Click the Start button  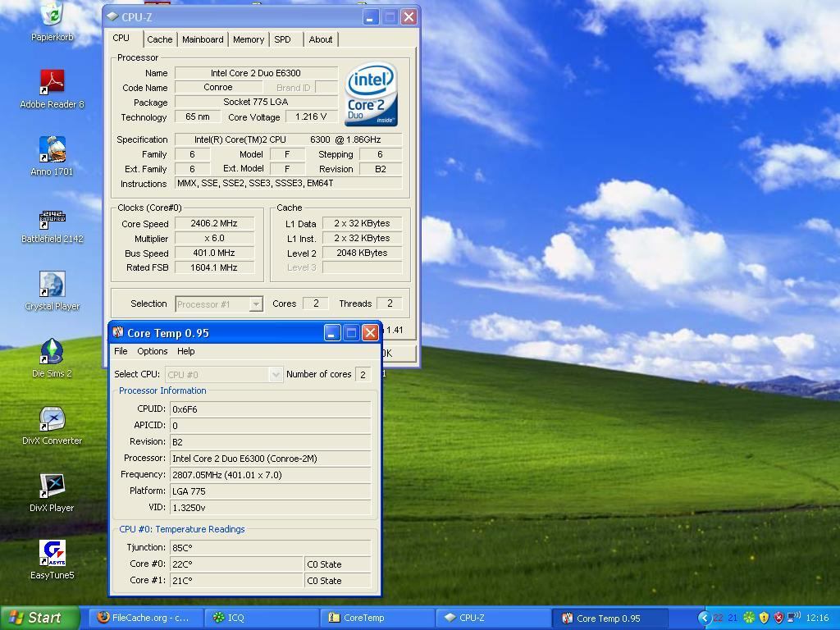pyautogui.click(x=40, y=618)
